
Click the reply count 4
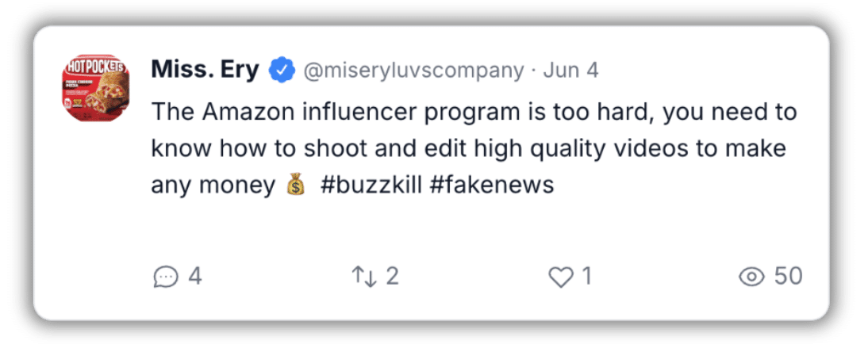[195, 276]
